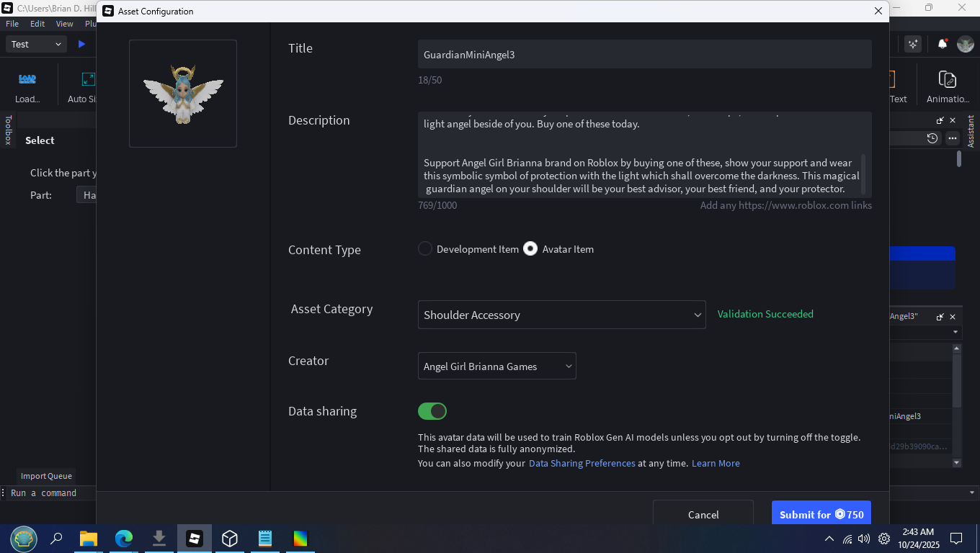The height and width of the screenshot is (553, 980).
Task: Open the Test mode dropdown
Action: [36, 45]
